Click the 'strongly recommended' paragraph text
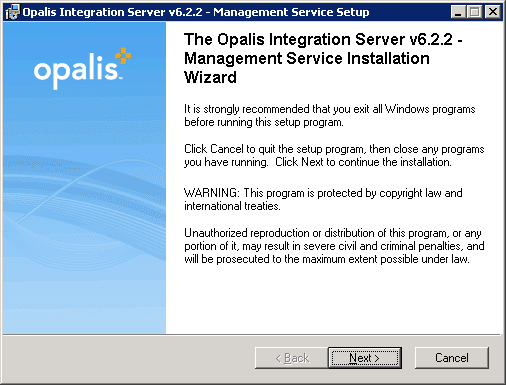Screen dimensions: 506x385 (x=329, y=115)
